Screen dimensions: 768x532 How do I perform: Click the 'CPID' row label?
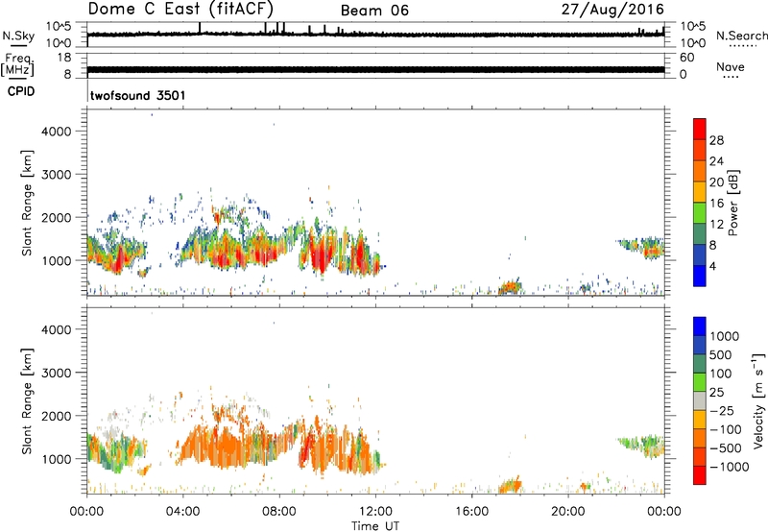pyautogui.click(x=21, y=91)
